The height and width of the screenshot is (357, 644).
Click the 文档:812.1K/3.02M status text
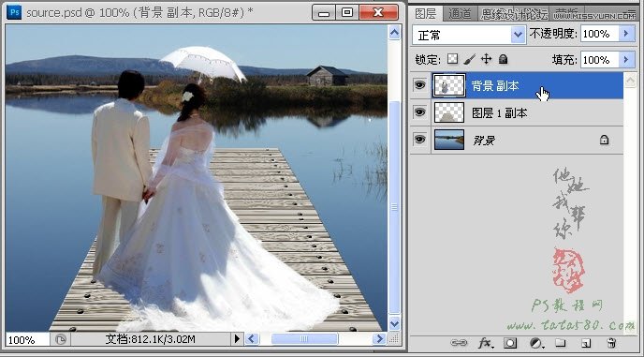point(150,339)
